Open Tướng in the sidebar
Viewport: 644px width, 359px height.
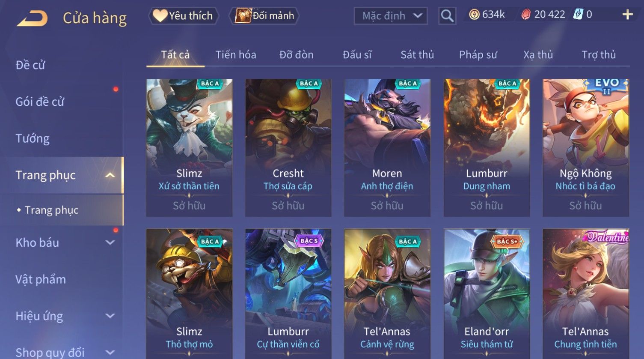coord(33,138)
